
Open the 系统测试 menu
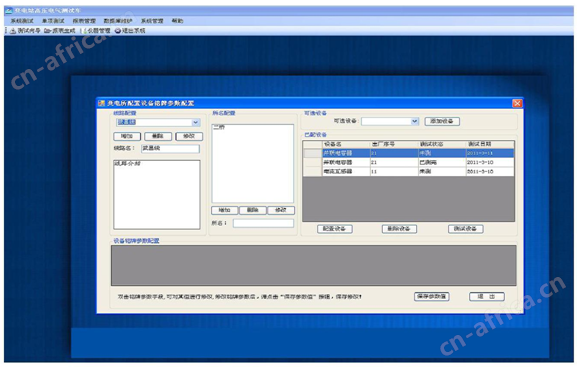(x=22, y=21)
